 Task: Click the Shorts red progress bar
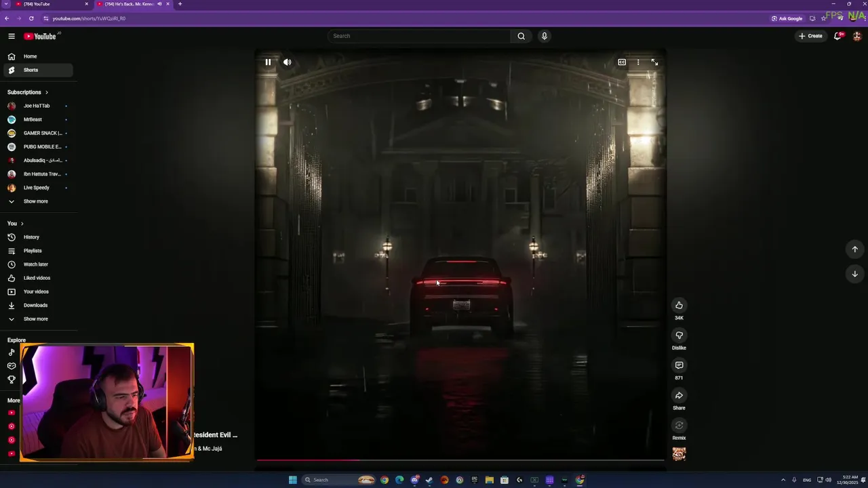point(460,460)
